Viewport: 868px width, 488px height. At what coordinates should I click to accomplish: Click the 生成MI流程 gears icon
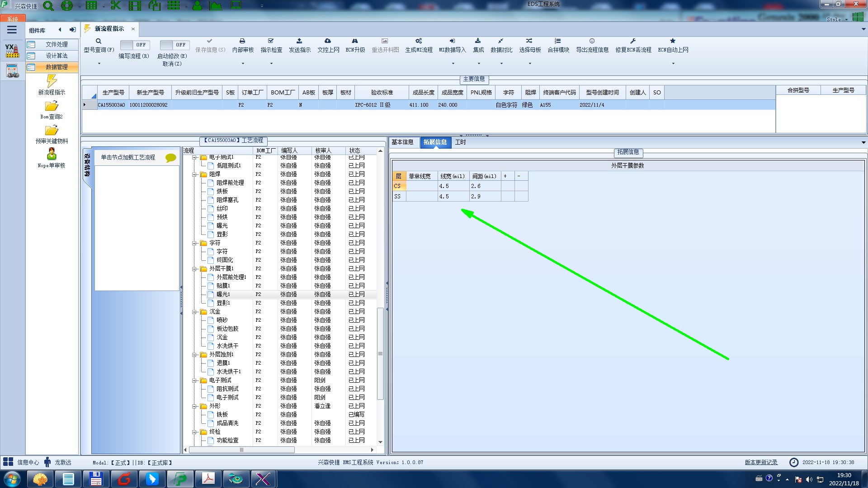419,41
